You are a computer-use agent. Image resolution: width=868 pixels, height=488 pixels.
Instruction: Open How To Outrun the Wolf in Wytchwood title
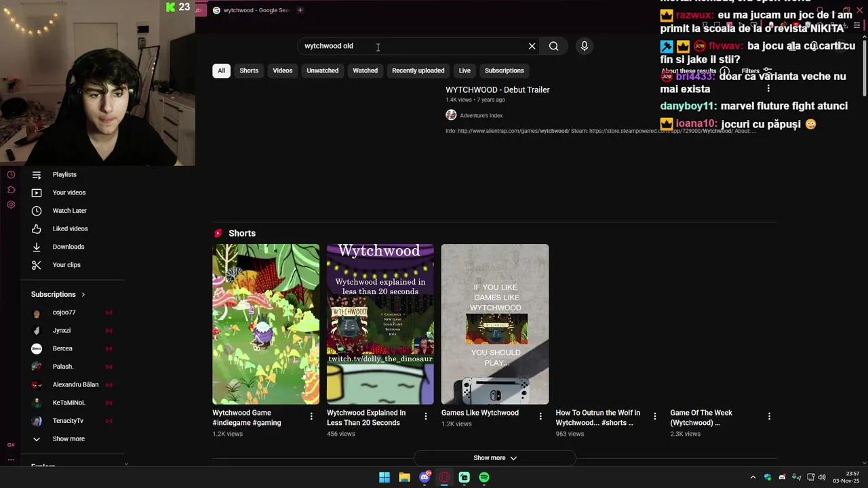point(598,418)
